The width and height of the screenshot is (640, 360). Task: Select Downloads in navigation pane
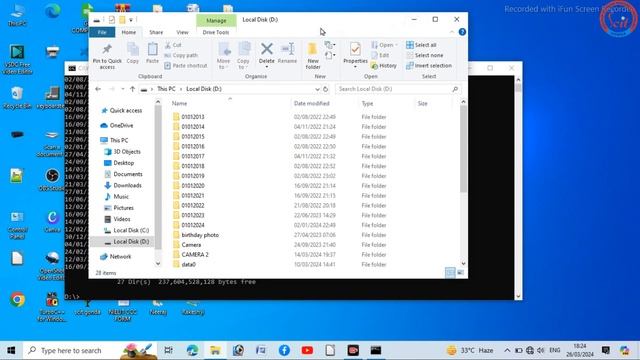(123, 185)
